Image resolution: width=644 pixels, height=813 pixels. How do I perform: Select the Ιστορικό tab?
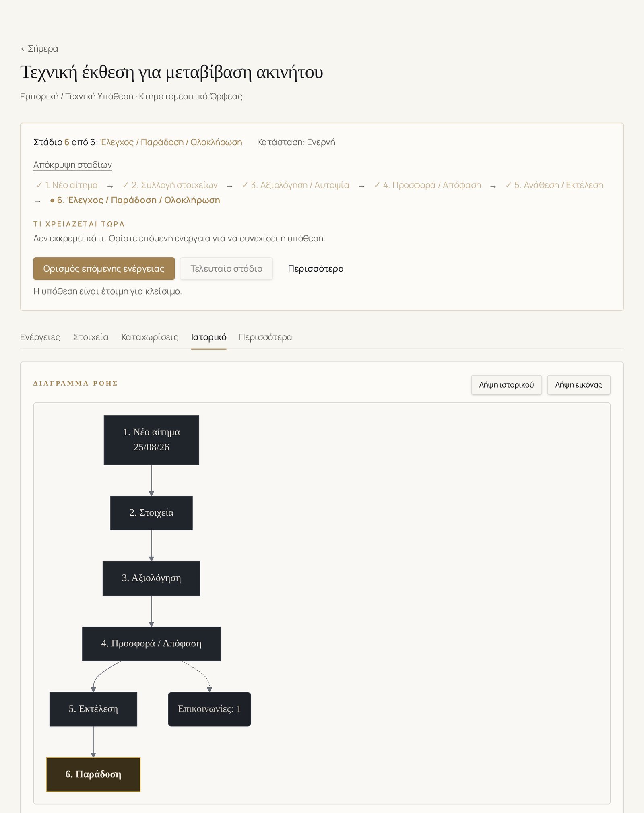pos(208,337)
